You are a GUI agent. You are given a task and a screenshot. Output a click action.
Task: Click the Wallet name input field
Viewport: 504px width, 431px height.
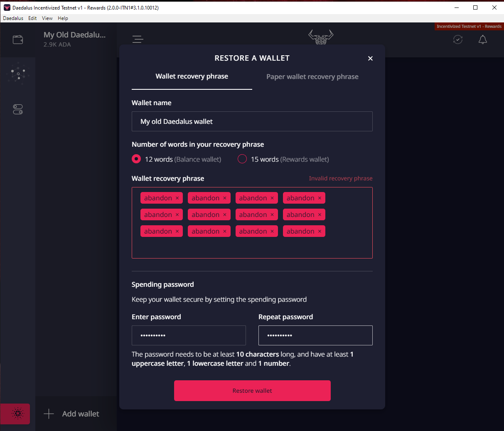tap(252, 121)
